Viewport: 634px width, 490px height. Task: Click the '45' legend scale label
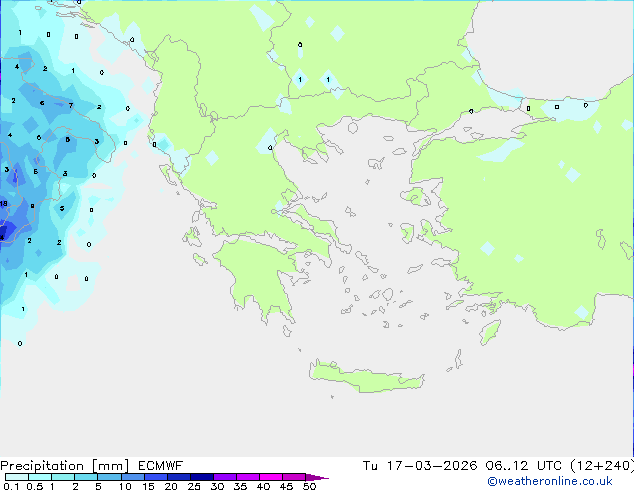click(286, 486)
